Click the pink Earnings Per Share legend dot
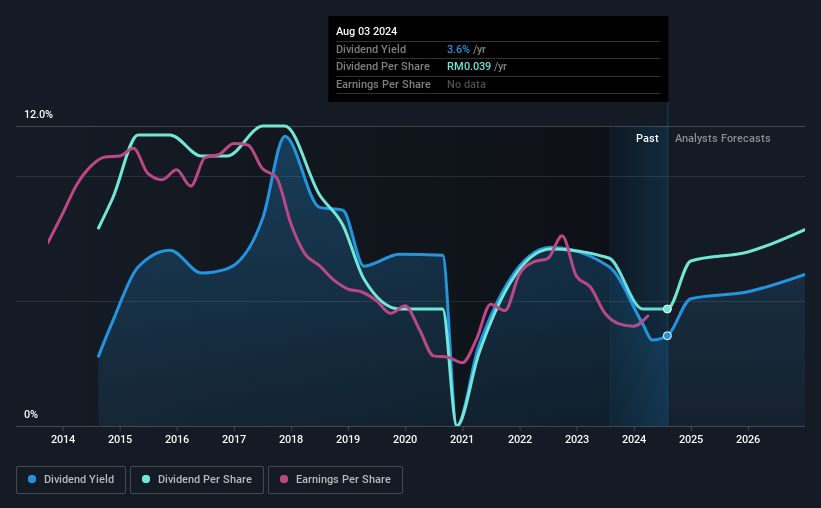 [x=284, y=479]
